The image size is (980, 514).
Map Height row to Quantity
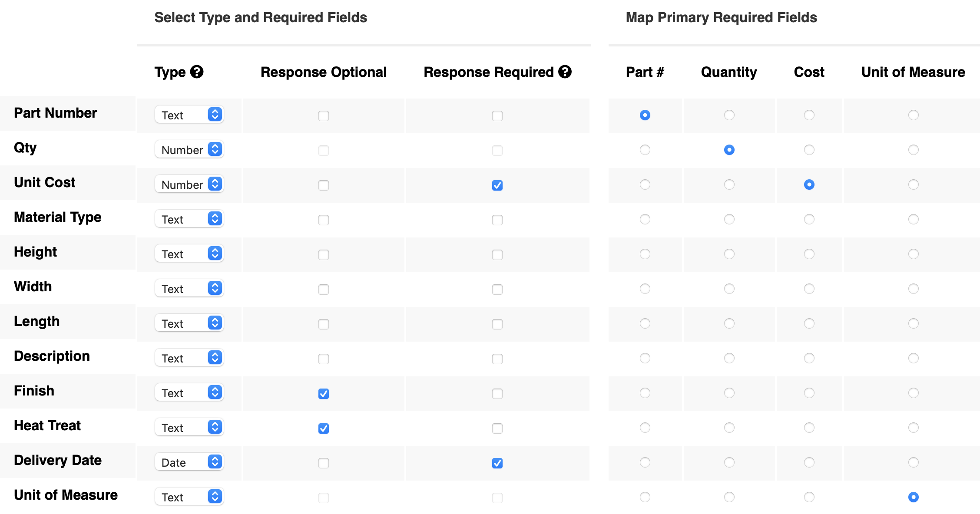(x=729, y=254)
